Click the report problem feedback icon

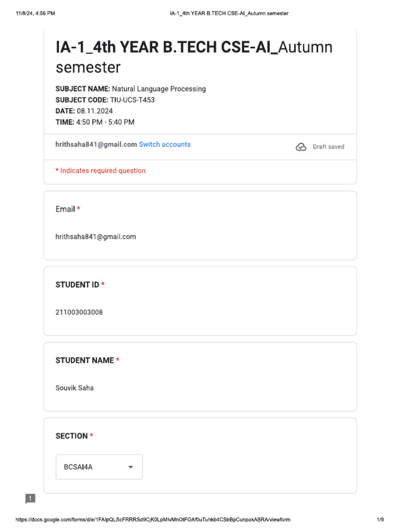(31, 499)
